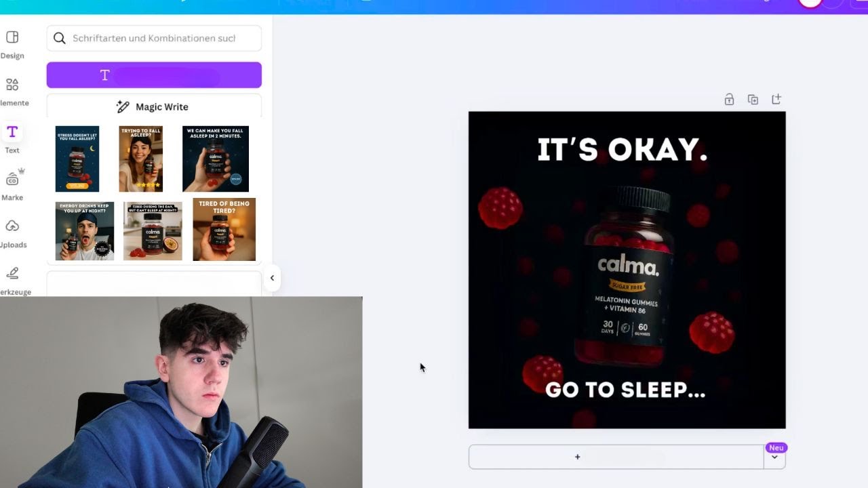Screen dimensions: 868x488
Task: Open the Uploads sidebar panel
Action: tap(12, 233)
